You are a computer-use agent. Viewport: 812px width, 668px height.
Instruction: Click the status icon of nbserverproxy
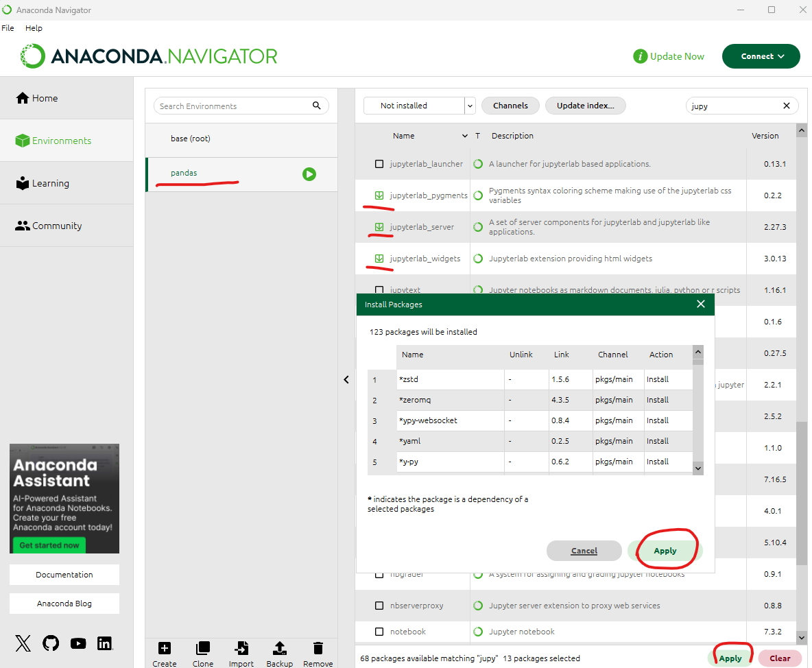[478, 606]
